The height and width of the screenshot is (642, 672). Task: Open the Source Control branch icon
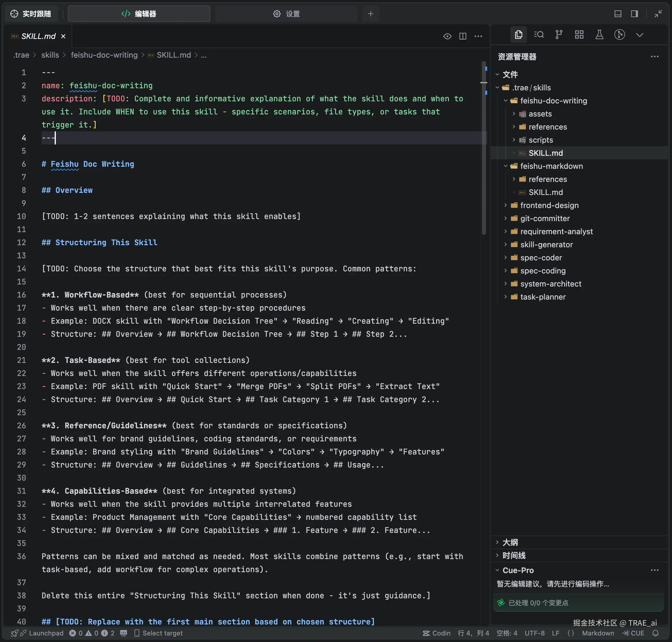[559, 34]
